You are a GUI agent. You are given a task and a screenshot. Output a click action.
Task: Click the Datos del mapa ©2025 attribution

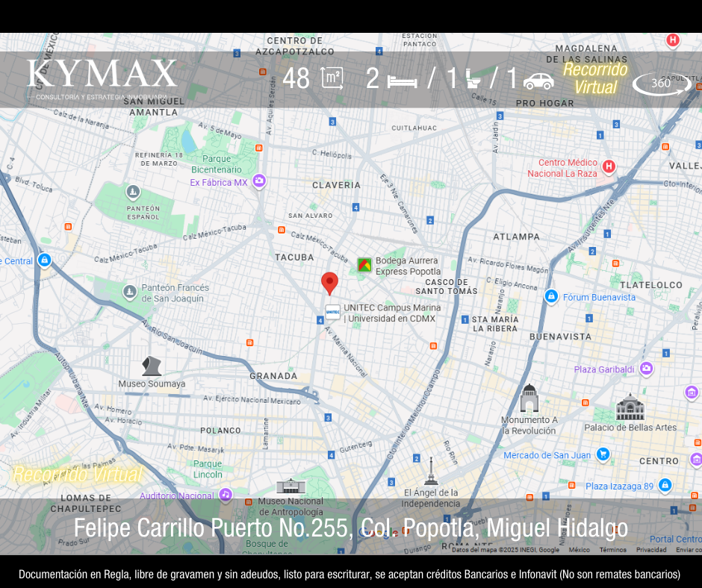[506, 549]
